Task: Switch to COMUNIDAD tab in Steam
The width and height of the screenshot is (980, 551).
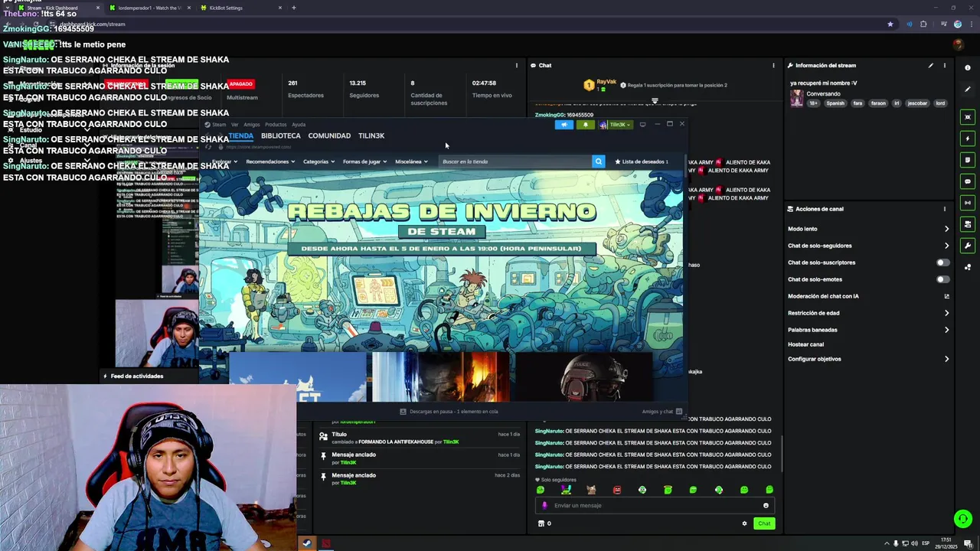Action: 329,135
